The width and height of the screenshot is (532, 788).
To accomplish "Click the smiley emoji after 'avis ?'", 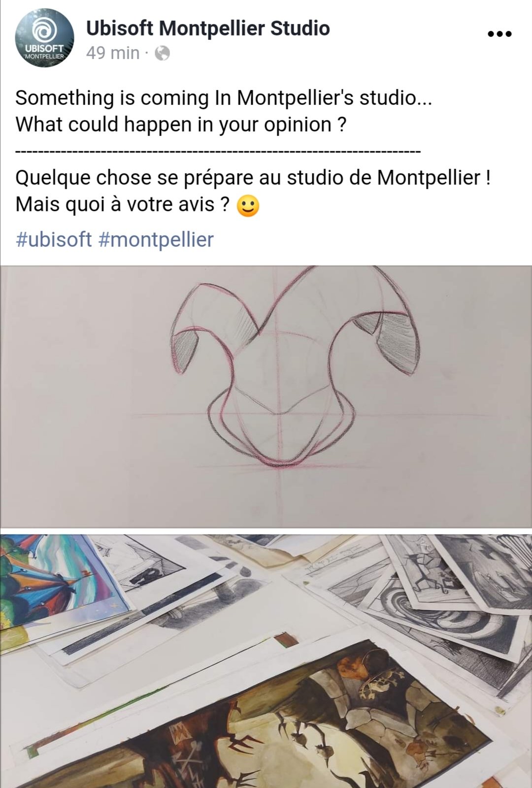I will coord(248,206).
